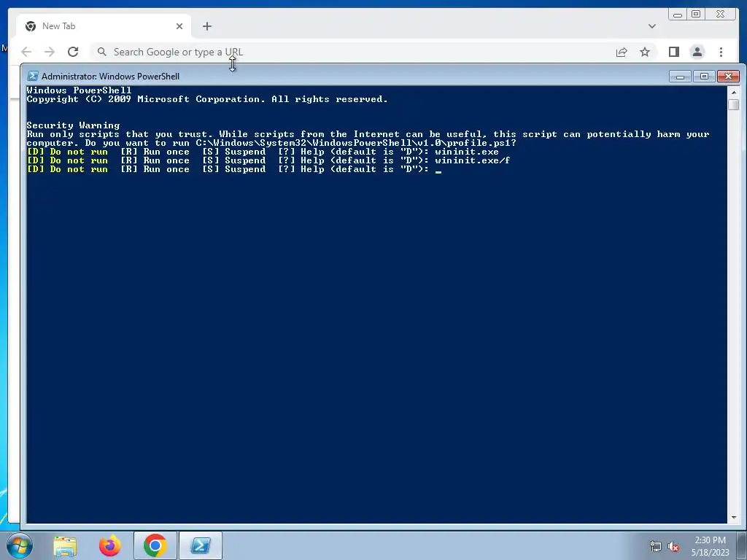Switch to Chrome via taskbar icon
The height and width of the screenshot is (560, 747).
pos(155,545)
